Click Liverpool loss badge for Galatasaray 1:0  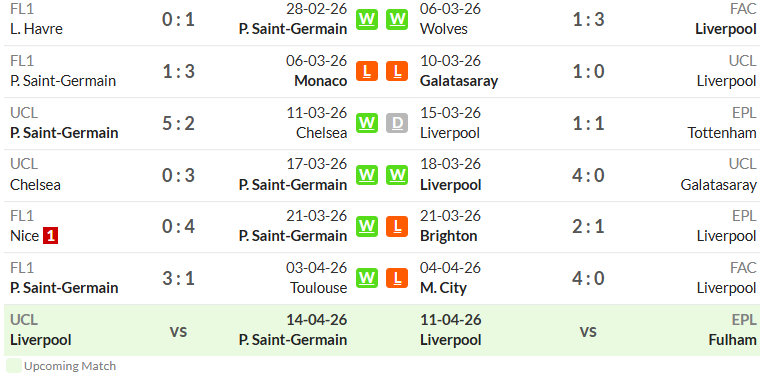tap(397, 71)
